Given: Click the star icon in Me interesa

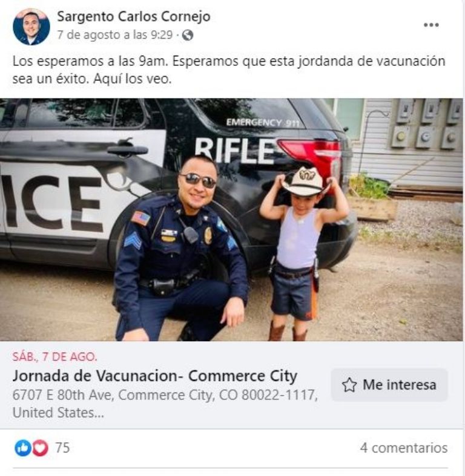Looking at the screenshot, I should [349, 385].
